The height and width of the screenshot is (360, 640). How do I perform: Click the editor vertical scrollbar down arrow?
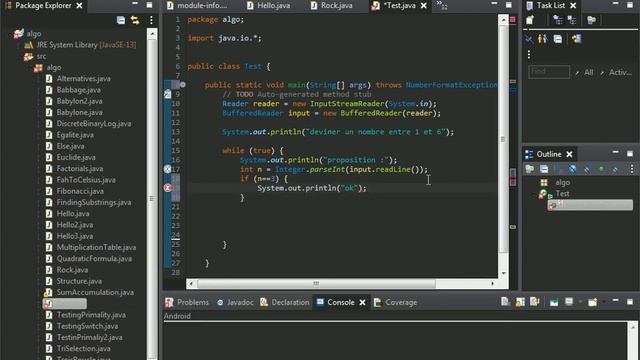503,273
